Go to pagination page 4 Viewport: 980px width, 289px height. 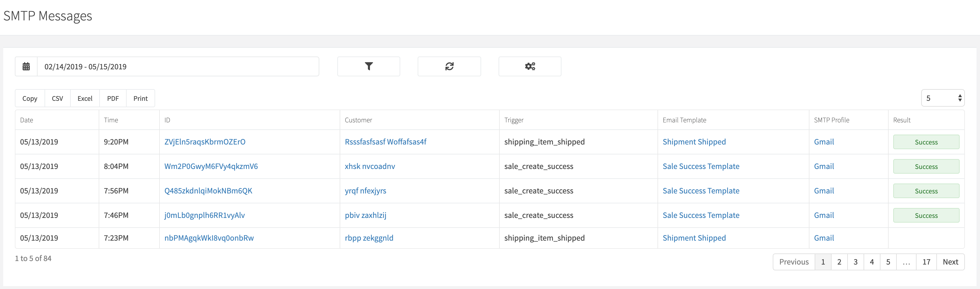coord(872,262)
